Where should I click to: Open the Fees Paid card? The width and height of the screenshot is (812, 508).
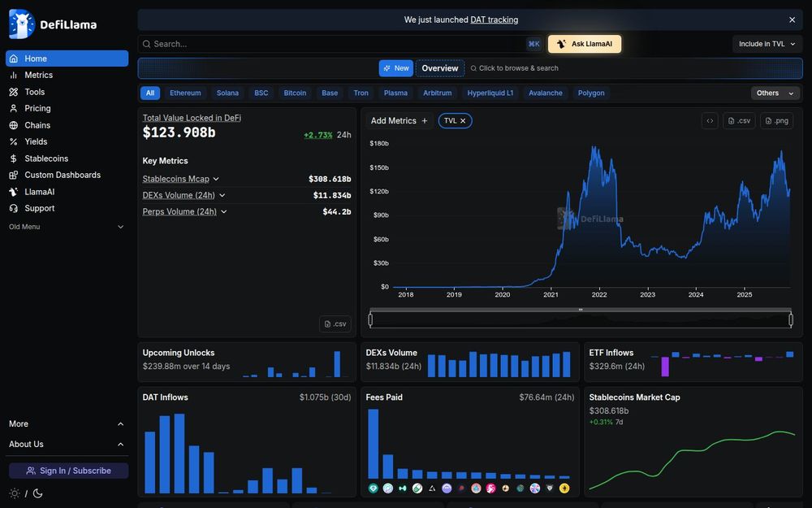(470, 441)
